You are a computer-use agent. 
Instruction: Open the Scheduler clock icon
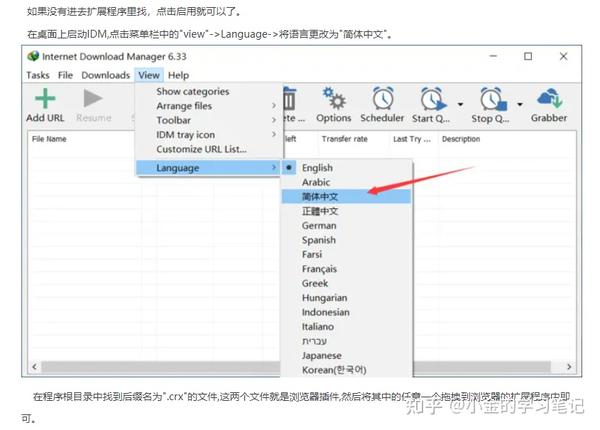[383, 98]
